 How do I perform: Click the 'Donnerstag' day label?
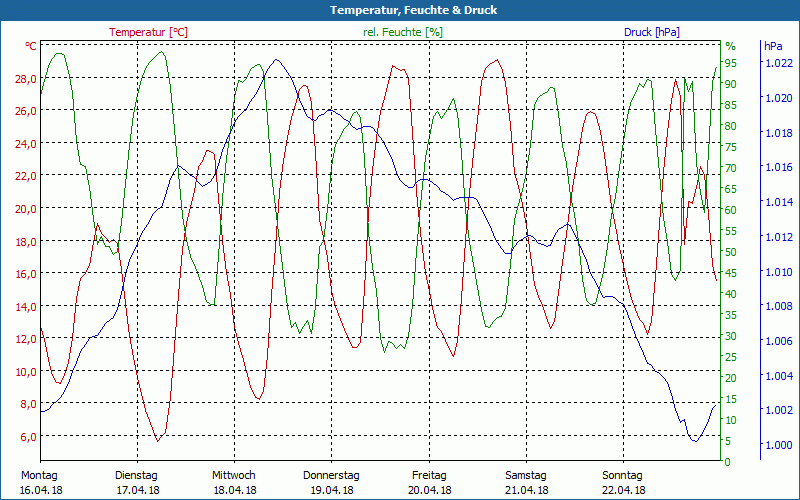click(x=331, y=476)
